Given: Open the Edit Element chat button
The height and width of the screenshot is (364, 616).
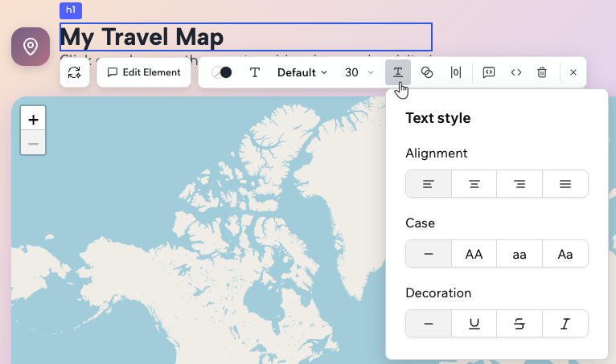Looking at the screenshot, I should click(x=144, y=72).
